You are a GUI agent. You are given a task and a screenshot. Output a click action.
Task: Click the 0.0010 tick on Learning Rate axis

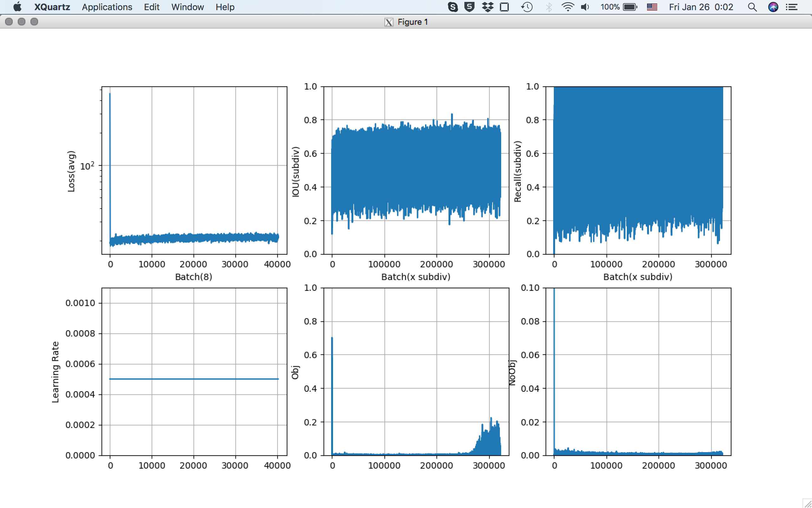(x=80, y=303)
